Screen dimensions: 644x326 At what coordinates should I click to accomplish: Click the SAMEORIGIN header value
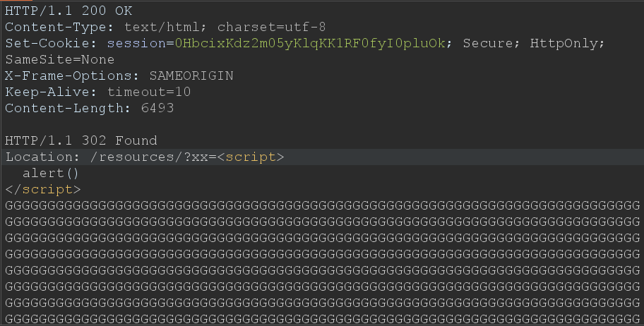point(191,76)
